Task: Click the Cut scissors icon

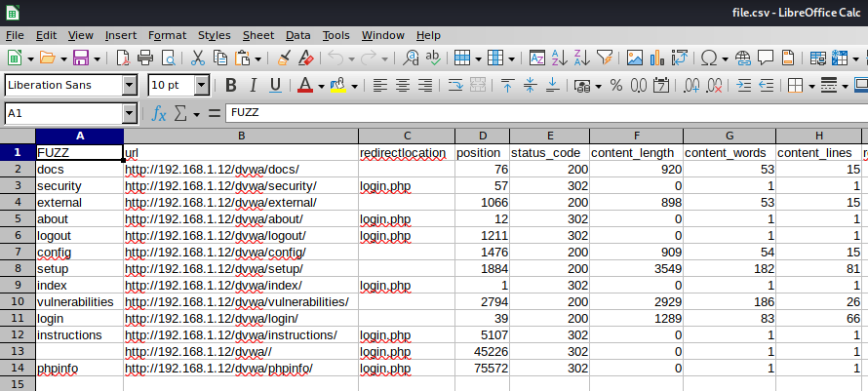Action: click(x=198, y=59)
